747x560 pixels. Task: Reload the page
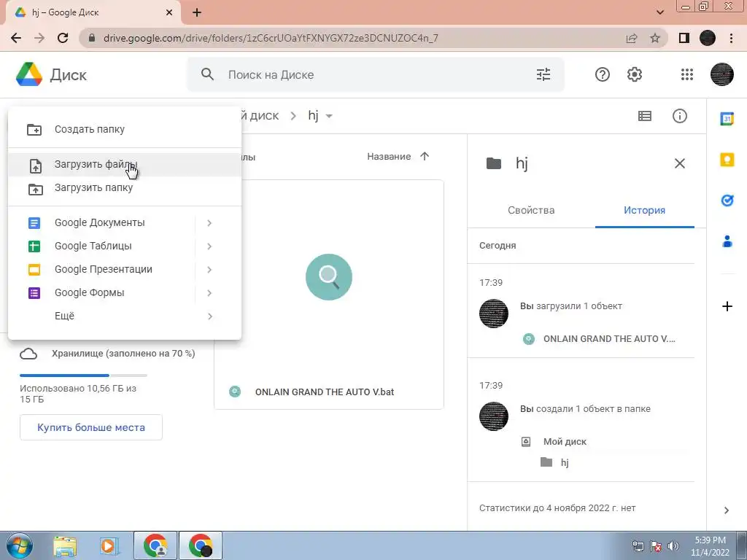(63, 38)
